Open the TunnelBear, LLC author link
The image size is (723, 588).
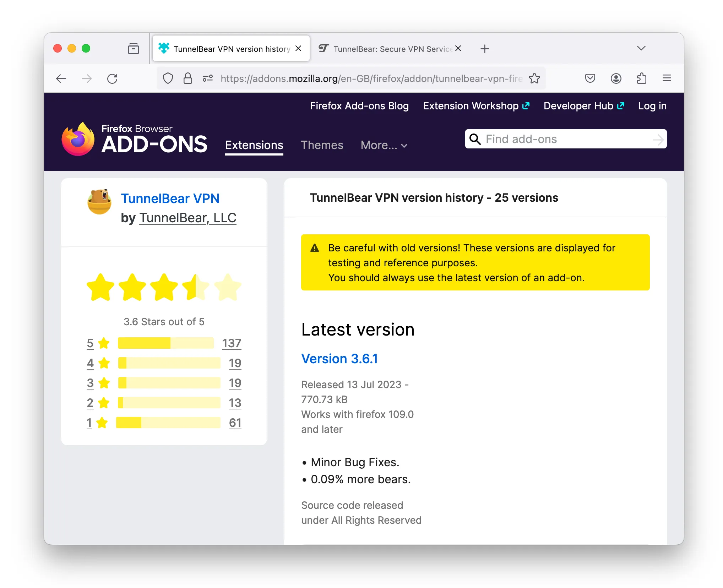(187, 218)
